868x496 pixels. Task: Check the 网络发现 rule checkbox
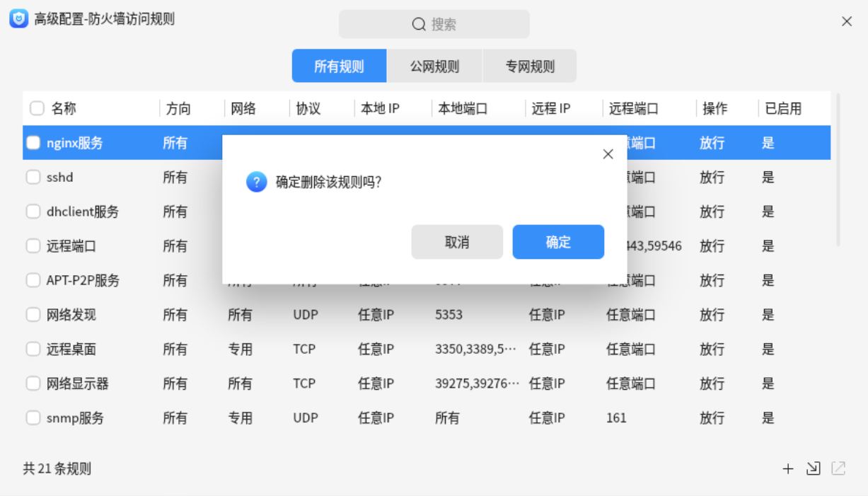[33, 315]
